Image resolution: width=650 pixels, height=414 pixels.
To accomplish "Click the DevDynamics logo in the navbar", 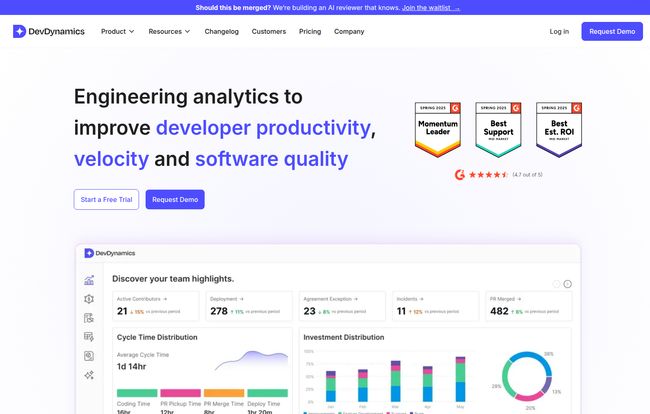I will click(49, 31).
